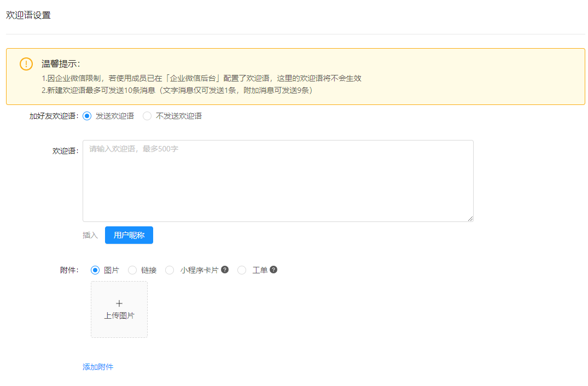588x386 pixels.
Task: Click the circular exclamation icon above the notice text
Action: tap(25, 64)
